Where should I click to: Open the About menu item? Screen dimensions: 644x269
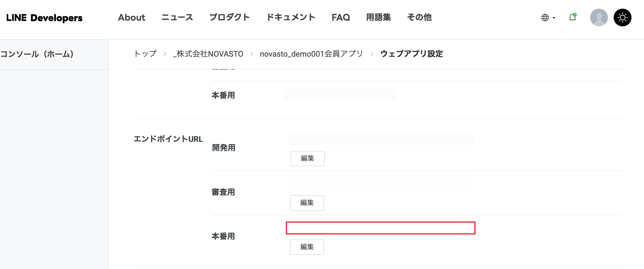(131, 17)
